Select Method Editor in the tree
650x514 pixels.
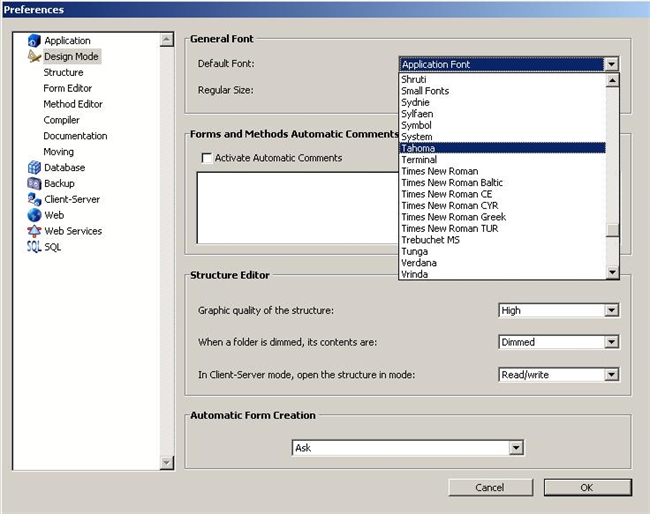coord(73,104)
